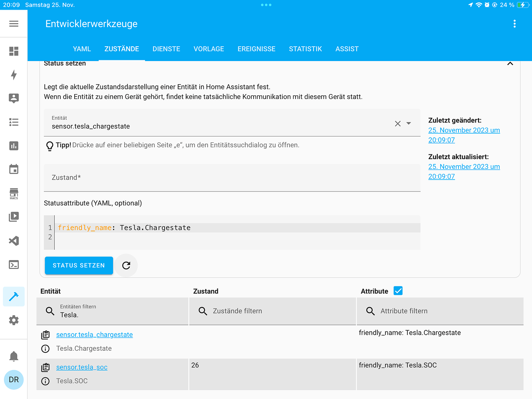The width and height of the screenshot is (532, 399).
Task: Open the Visual Studio Code add-on icon
Action: [x=14, y=241]
